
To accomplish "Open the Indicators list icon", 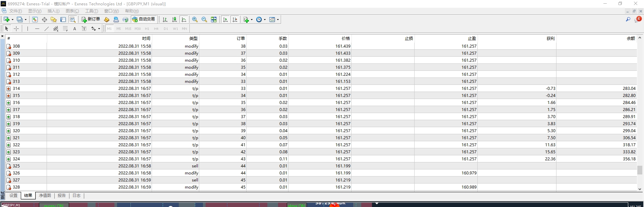I will pyautogui.click(x=246, y=19).
